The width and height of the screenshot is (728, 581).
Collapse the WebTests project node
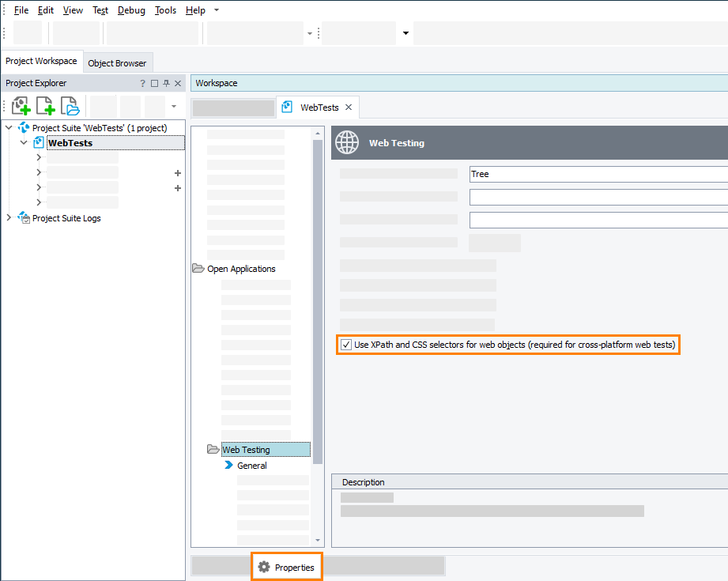23,142
